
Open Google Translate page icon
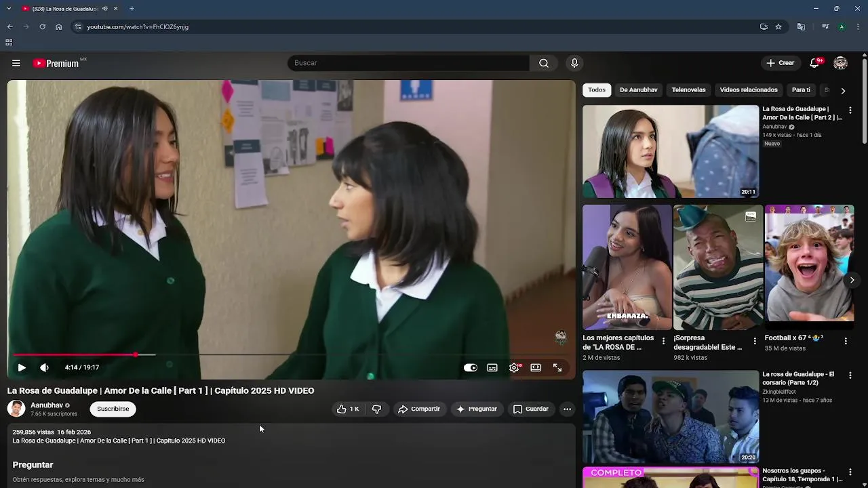801,26
